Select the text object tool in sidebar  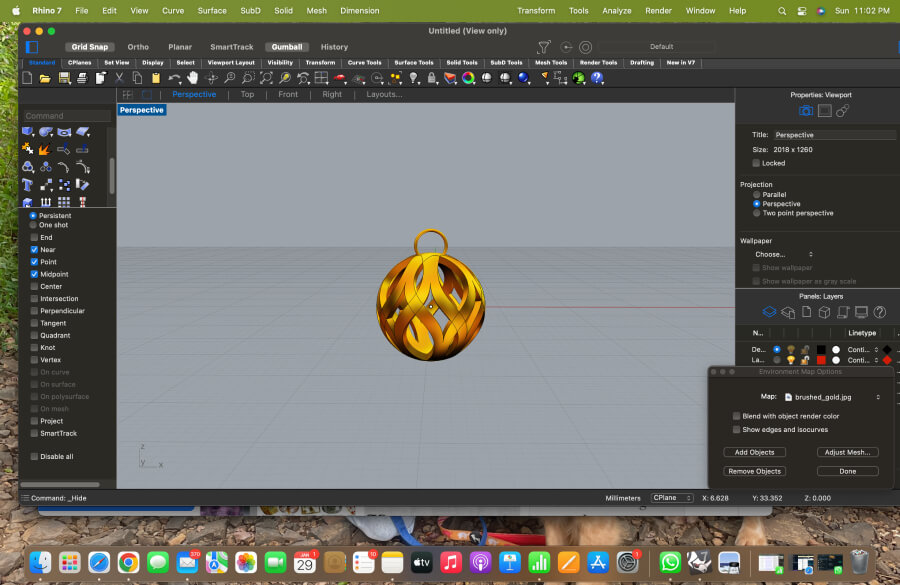28,185
